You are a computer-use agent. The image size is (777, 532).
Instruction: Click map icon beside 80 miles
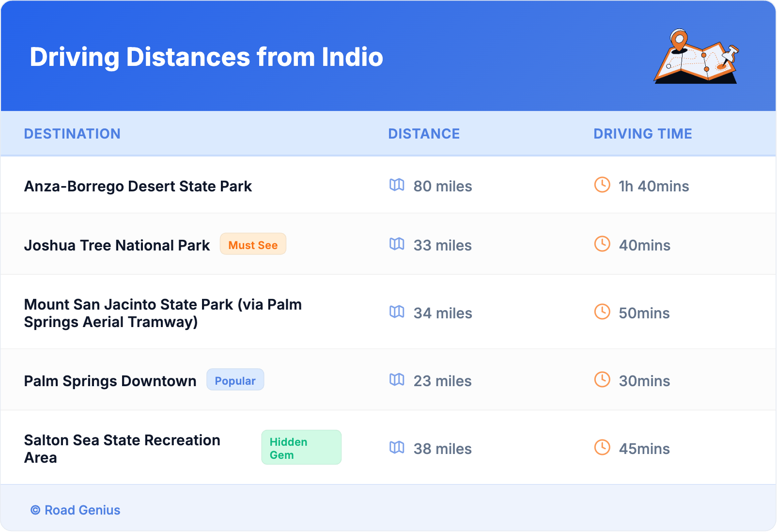tap(397, 185)
